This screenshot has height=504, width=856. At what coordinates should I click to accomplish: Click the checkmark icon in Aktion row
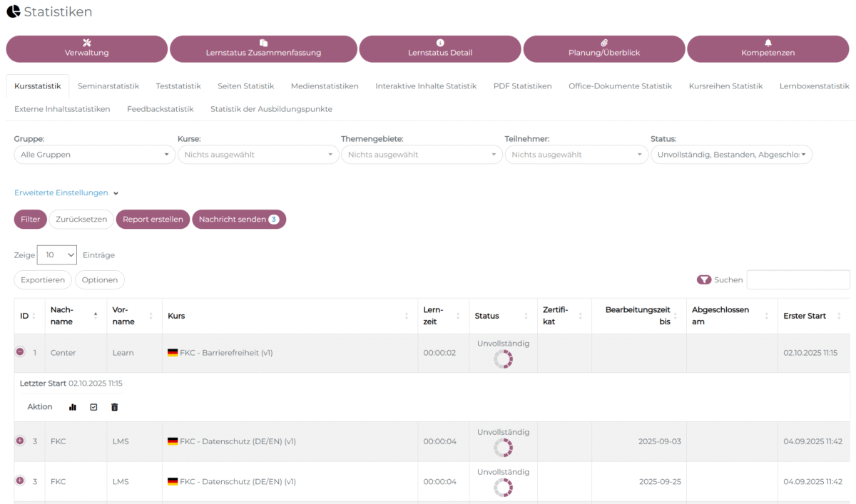coord(93,407)
